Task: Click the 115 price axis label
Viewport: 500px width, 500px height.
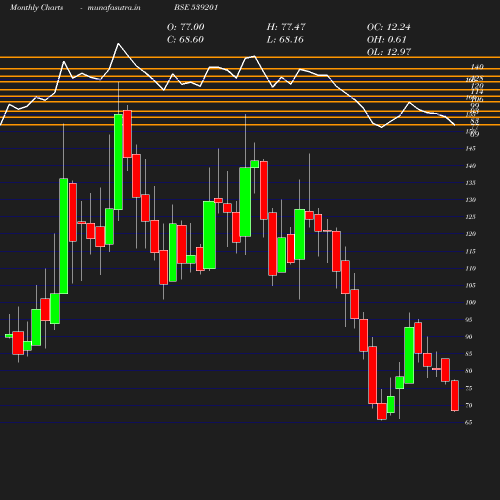Action: click(x=470, y=251)
